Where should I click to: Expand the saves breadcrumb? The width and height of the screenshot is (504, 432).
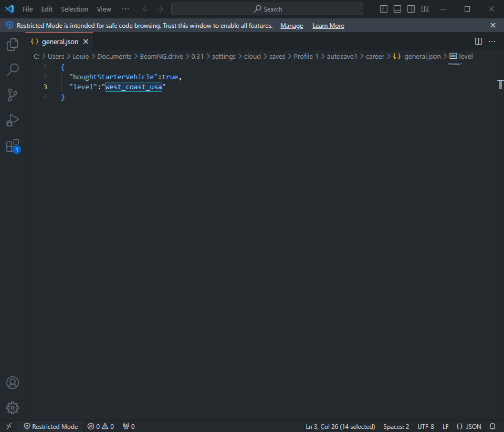point(277,56)
